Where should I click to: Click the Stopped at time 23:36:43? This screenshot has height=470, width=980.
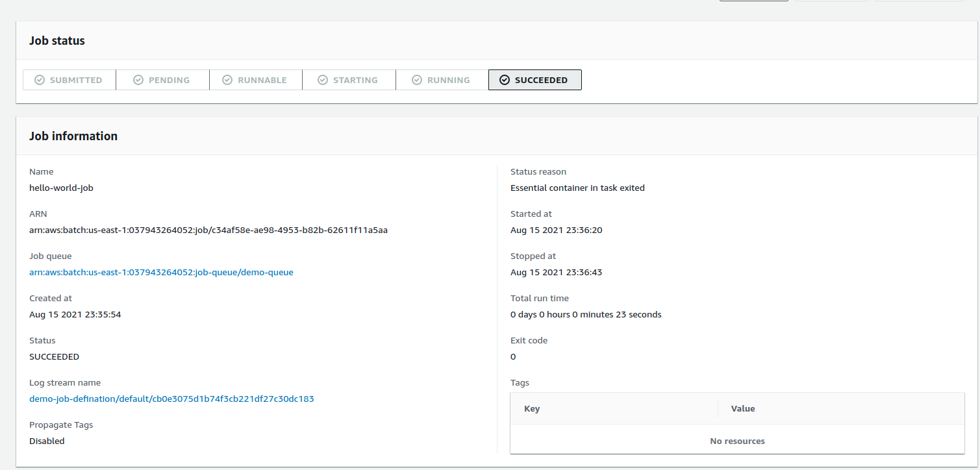click(x=557, y=273)
